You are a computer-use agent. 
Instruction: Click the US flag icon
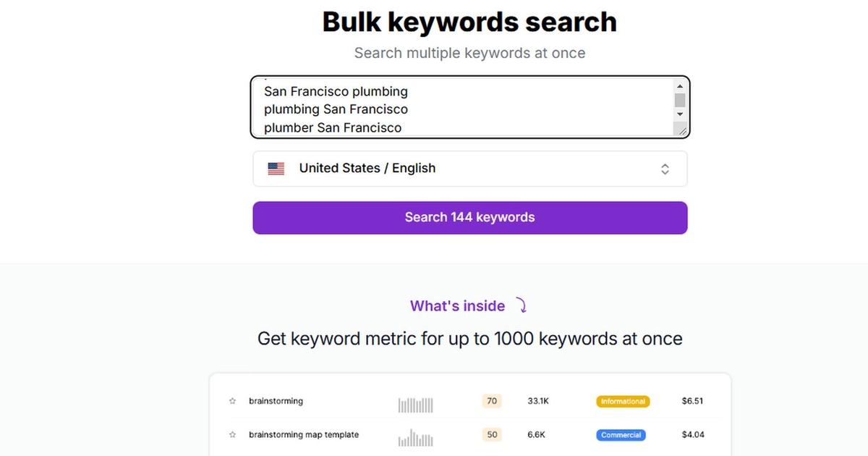(276, 168)
